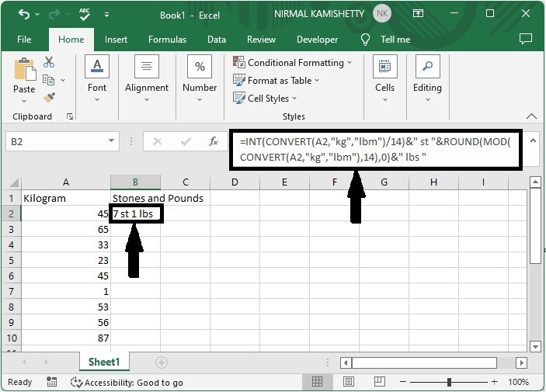Click the Paste clipboard icon

25,69
